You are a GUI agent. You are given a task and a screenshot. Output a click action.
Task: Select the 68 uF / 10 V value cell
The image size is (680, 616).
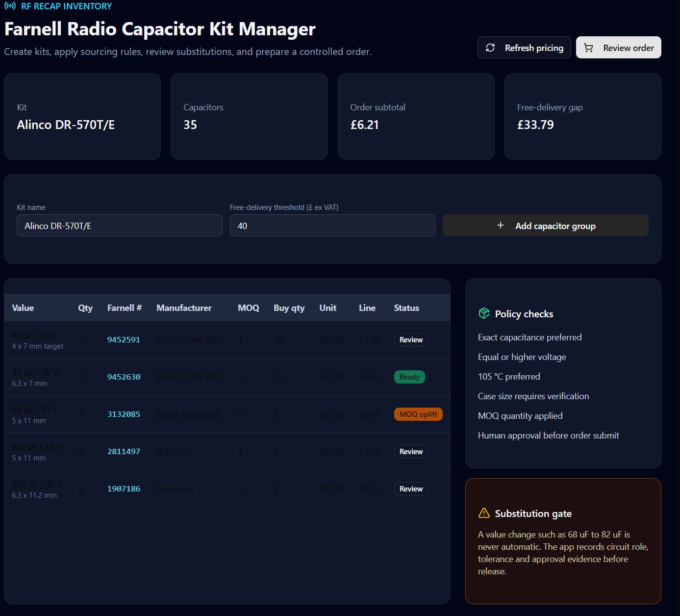click(35, 410)
